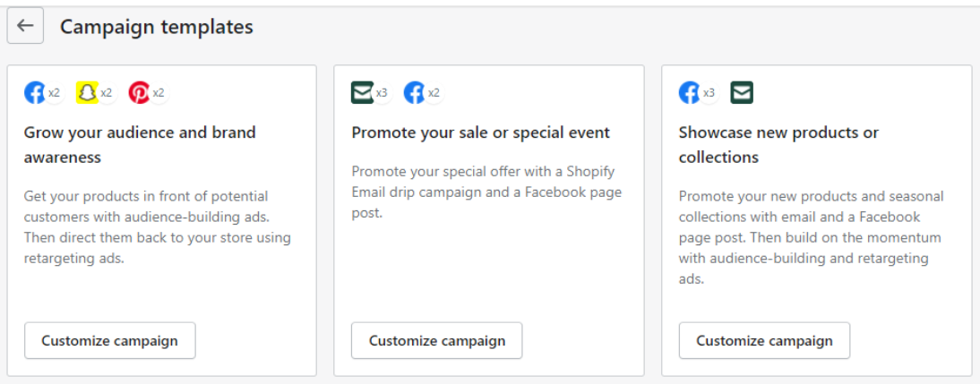Click the yellow Snapchat icon

87,93
